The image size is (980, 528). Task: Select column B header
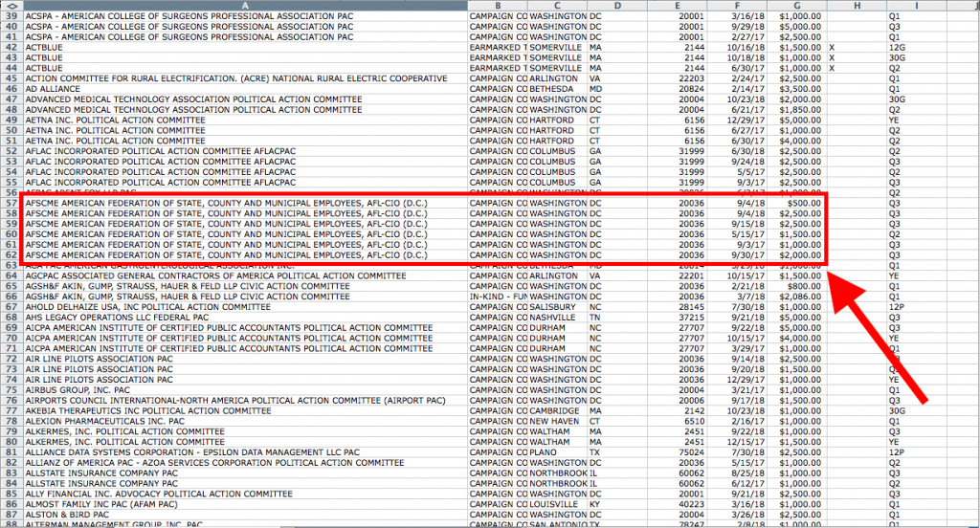(x=498, y=6)
